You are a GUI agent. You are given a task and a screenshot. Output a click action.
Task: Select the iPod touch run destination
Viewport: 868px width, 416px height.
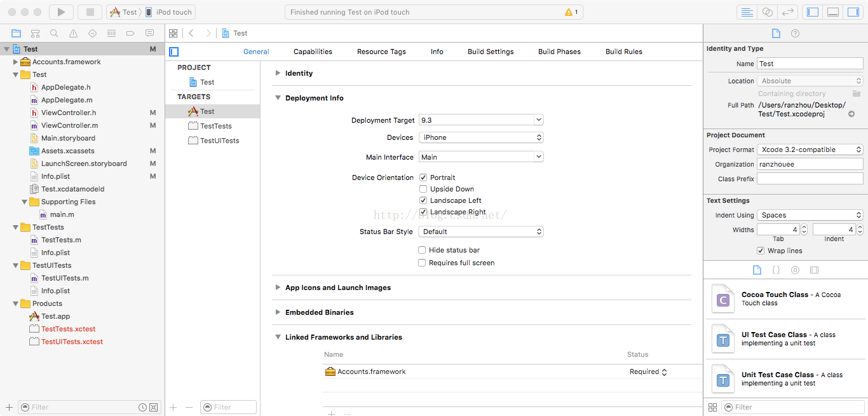point(168,12)
